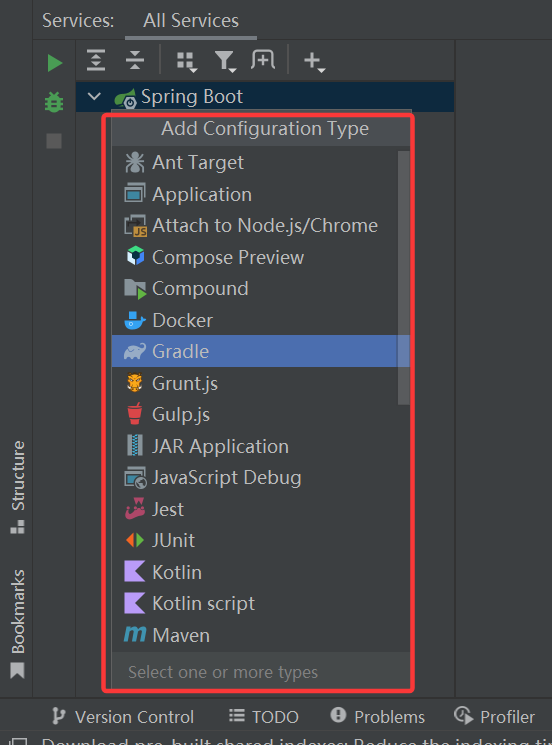Image resolution: width=552 pixels, height=745 pixels.
Task: Click the Expand All toolbar icon
Action: (x=96, y=60)
